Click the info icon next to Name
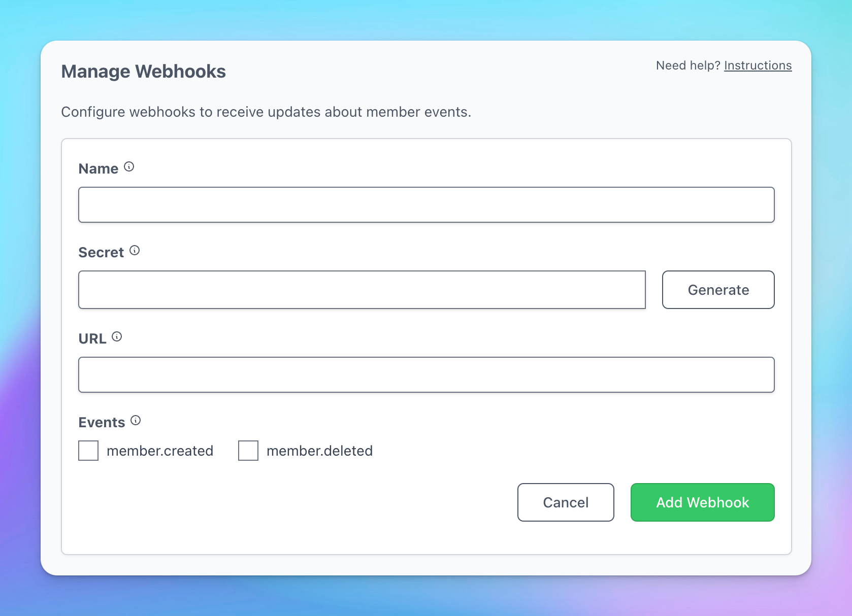Image resolution: width=852 pixels, height=616 pixels. [129, 167]
